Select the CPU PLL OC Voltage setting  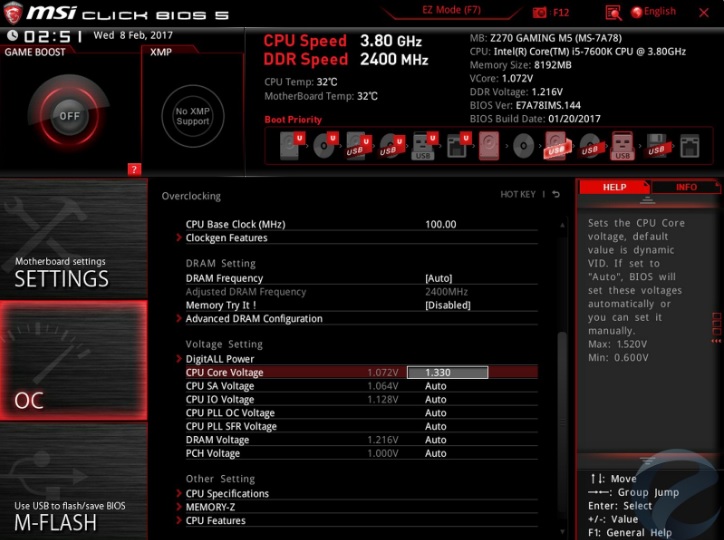[362, 413]
